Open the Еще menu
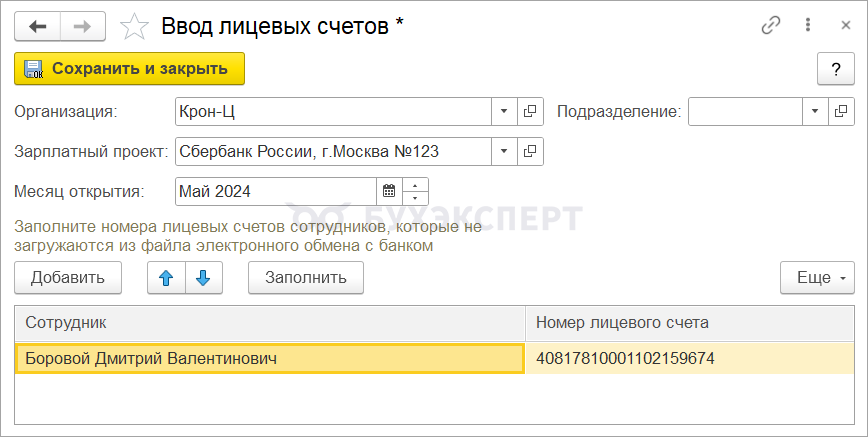Screen dimensions: 868x437 pos(817,278)
